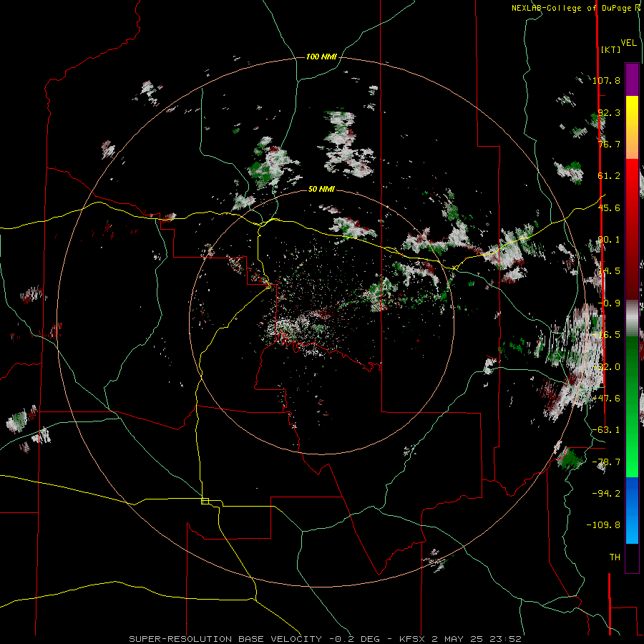Click the 30.1 velocity scale value
Viewport: 644px width, 644px height.
(609, 240)
